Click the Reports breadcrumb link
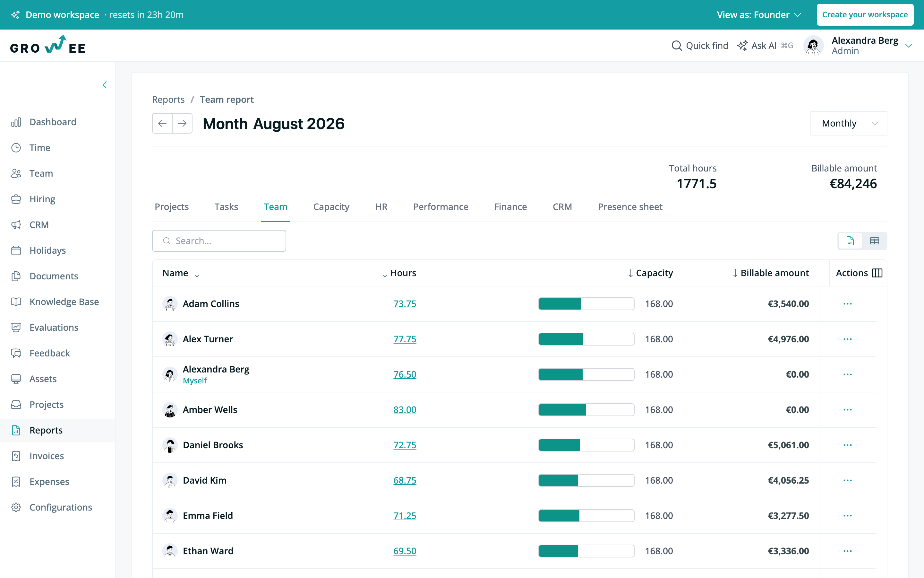The image size is (924, 578). tap(168, 100)
